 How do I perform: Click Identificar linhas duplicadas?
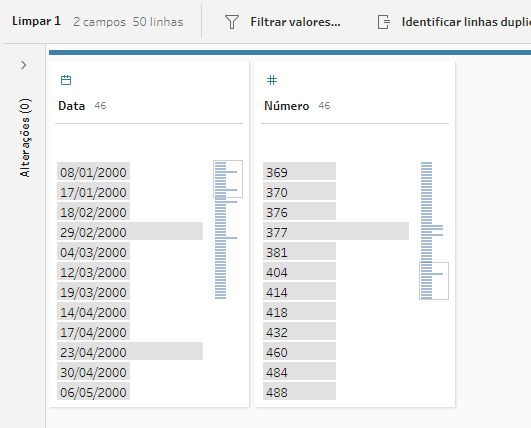[466, 22]
